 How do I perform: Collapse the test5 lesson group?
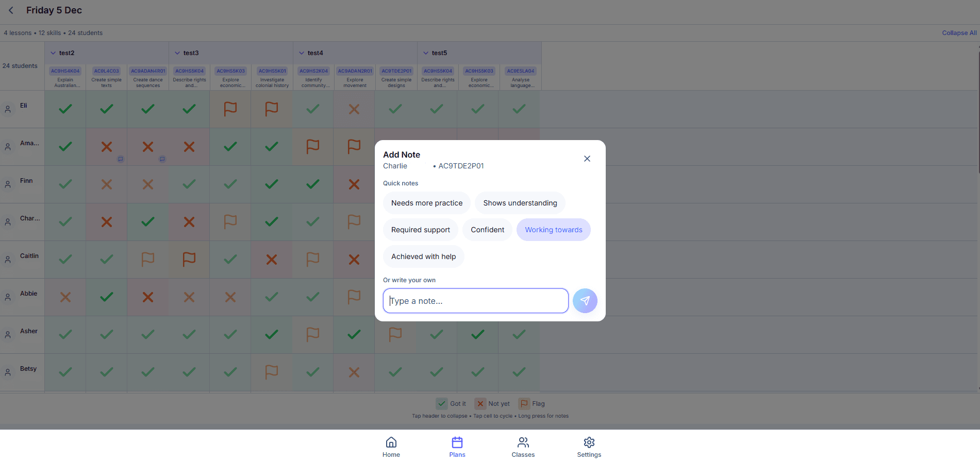click(426, 53)
